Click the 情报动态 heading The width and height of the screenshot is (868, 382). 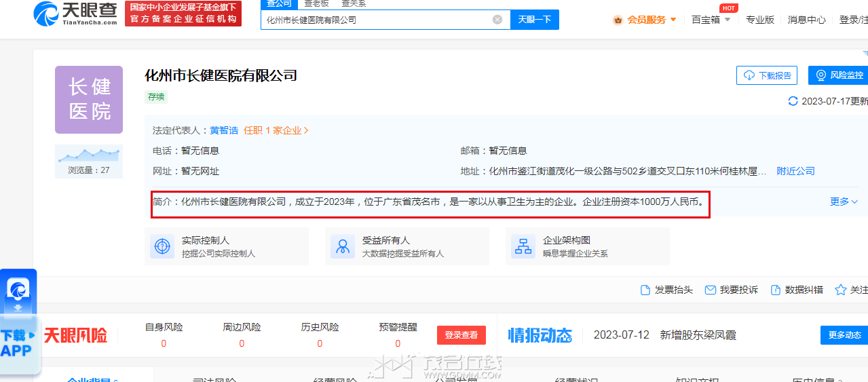tap(540, 335)
